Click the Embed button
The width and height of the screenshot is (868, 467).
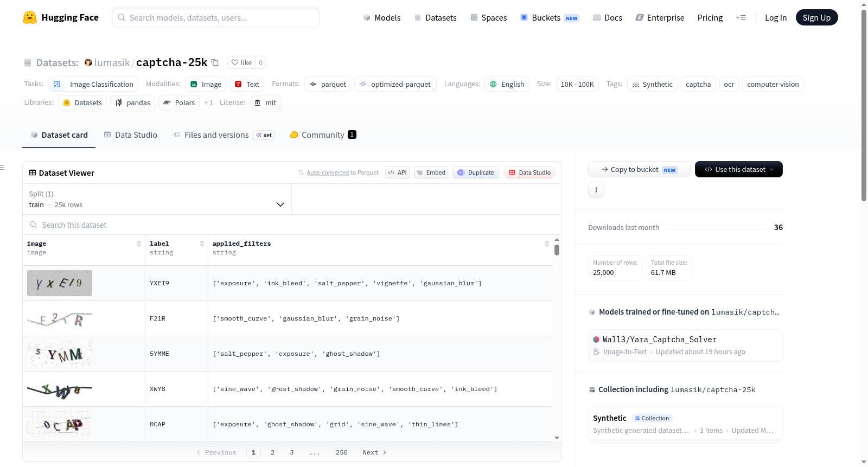pyautogui.click(x=431, y=172)
